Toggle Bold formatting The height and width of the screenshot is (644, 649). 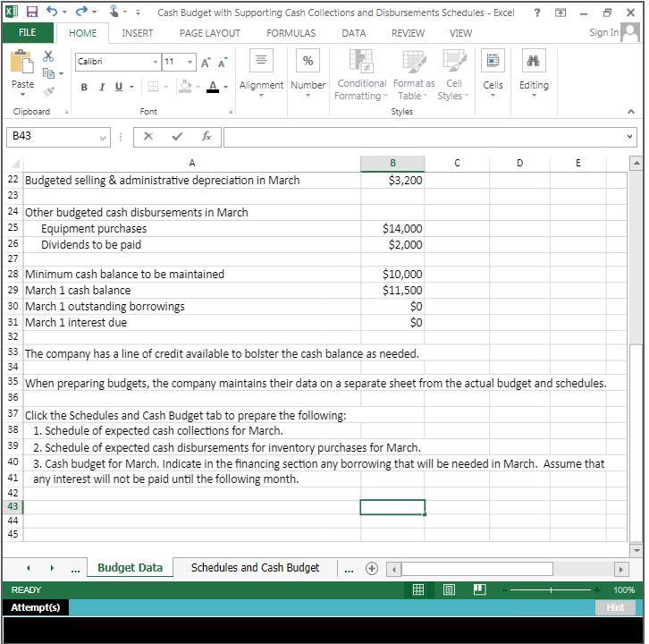pyautogui.click(x=84, y=87)
